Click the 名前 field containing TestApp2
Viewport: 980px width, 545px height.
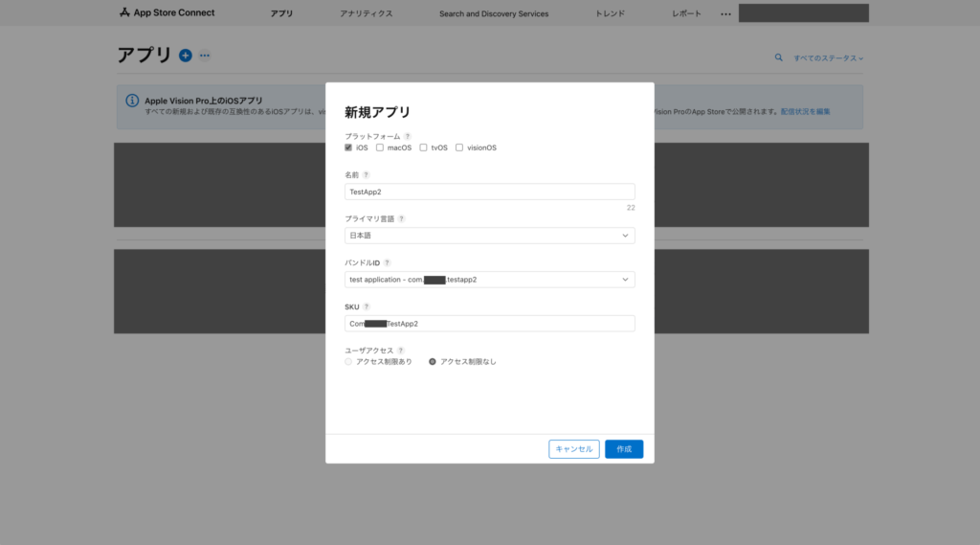(489, 192)
